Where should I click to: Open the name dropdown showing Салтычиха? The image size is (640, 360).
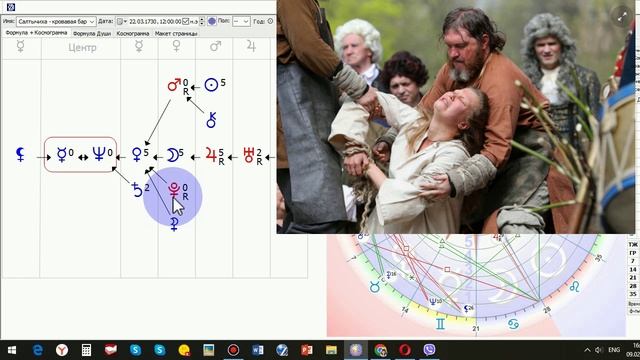coord(56,21)
